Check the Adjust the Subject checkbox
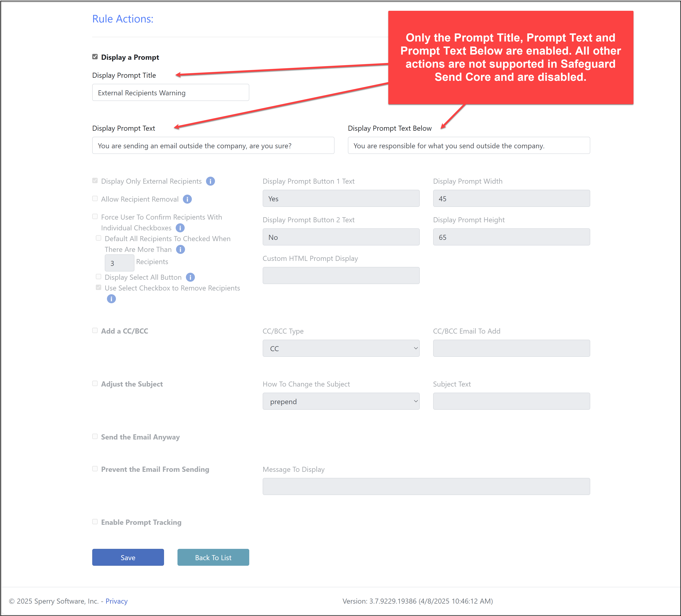Screen dimensions: 681x616 (x=95, y=383)
